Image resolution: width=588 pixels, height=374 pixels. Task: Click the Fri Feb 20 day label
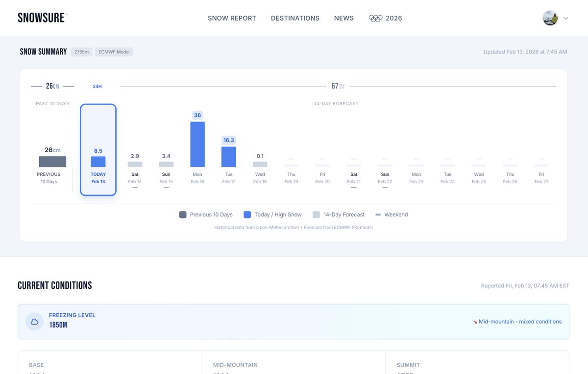pyautogui.click(x=322, y=178)
